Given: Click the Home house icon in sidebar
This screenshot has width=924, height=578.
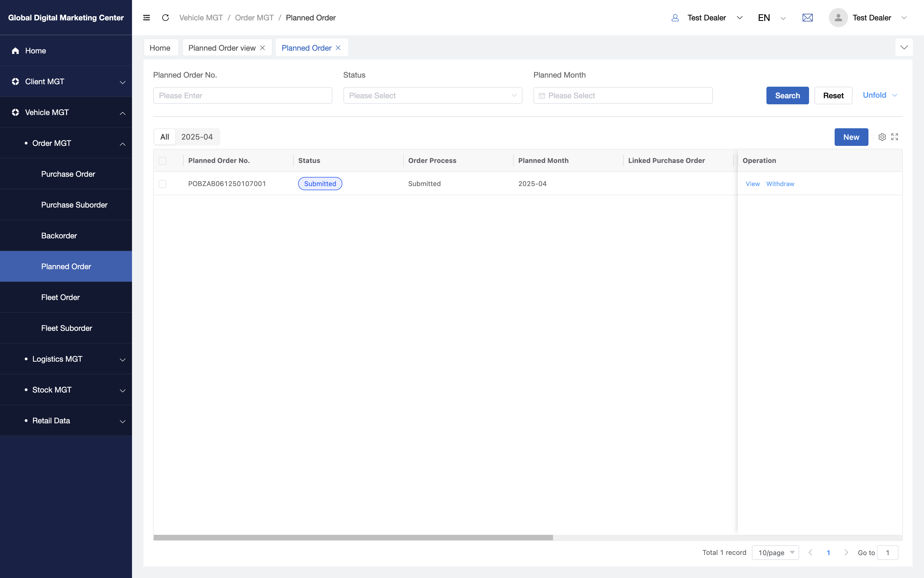Looking at the screenshot, I should click(x=15, y=50).
